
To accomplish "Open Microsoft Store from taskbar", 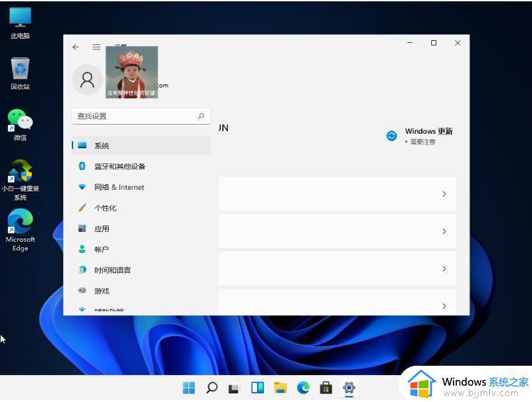I will [326, 388].
